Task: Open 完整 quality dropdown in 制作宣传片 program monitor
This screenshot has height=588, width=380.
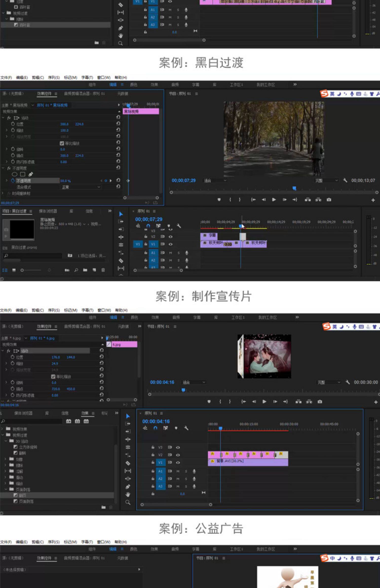Action: tap(329, 382)
